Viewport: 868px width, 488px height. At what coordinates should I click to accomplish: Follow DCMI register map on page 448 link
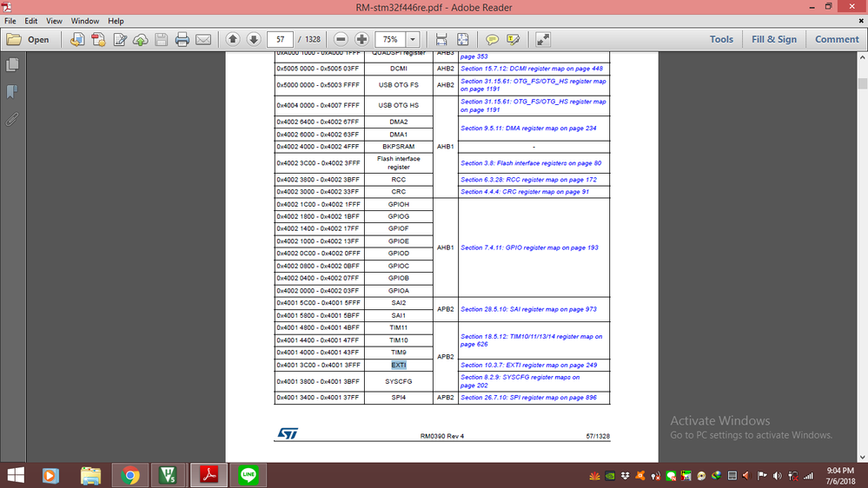click(x=532, y=69)
